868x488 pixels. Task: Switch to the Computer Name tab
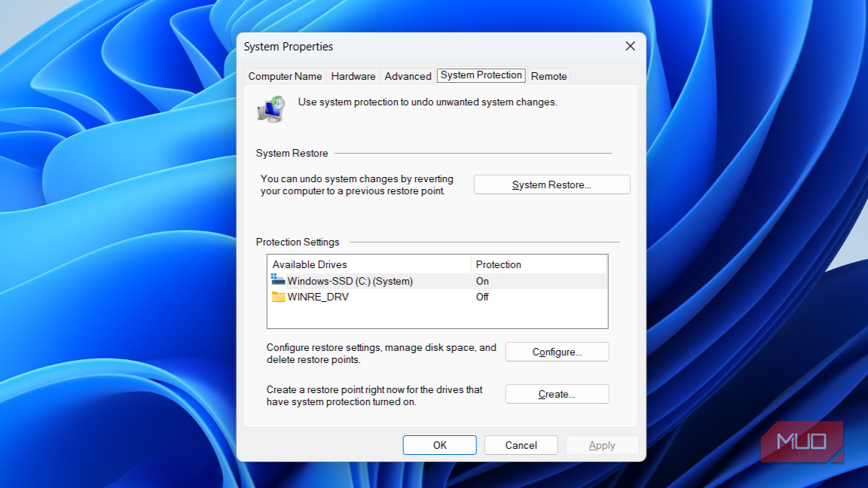click(285, 76)
